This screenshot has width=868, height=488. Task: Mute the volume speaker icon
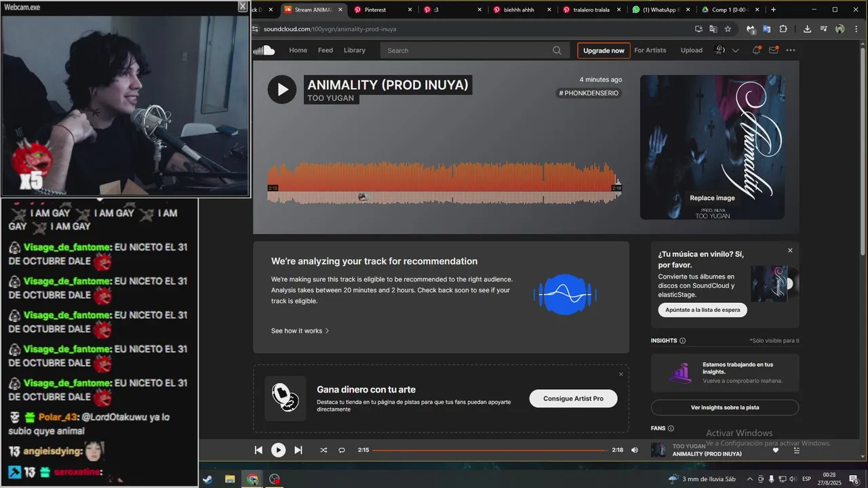[635, 450]
